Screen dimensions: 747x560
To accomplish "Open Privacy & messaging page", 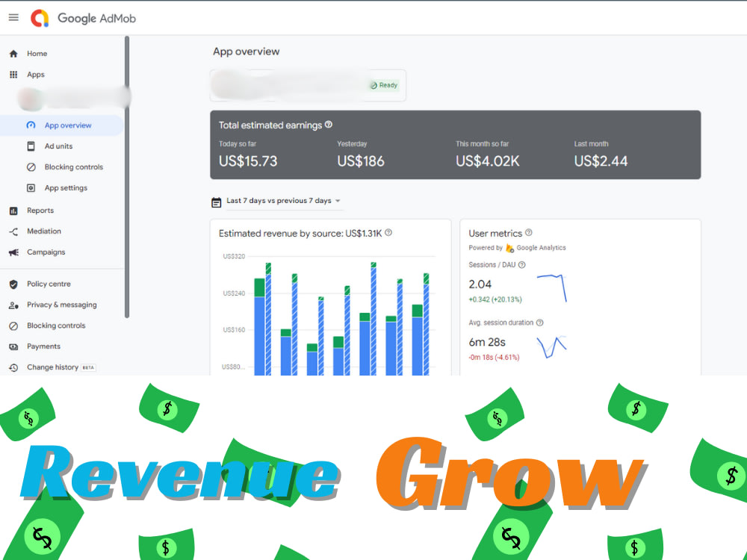I will (x=61, y=305).
